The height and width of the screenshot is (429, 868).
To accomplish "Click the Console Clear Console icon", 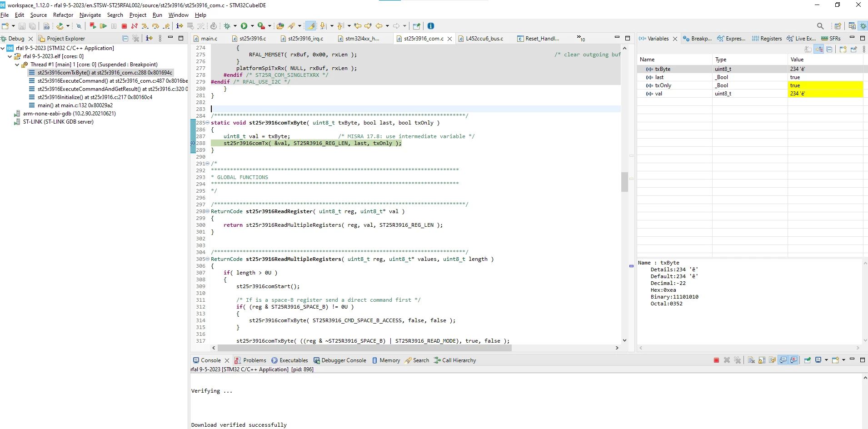I will tap(751, 360).
